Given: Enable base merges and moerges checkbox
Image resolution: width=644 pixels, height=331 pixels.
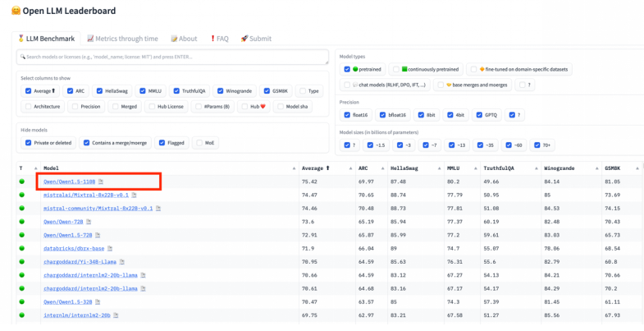Looking at the screenshot, I should point(441,85).
